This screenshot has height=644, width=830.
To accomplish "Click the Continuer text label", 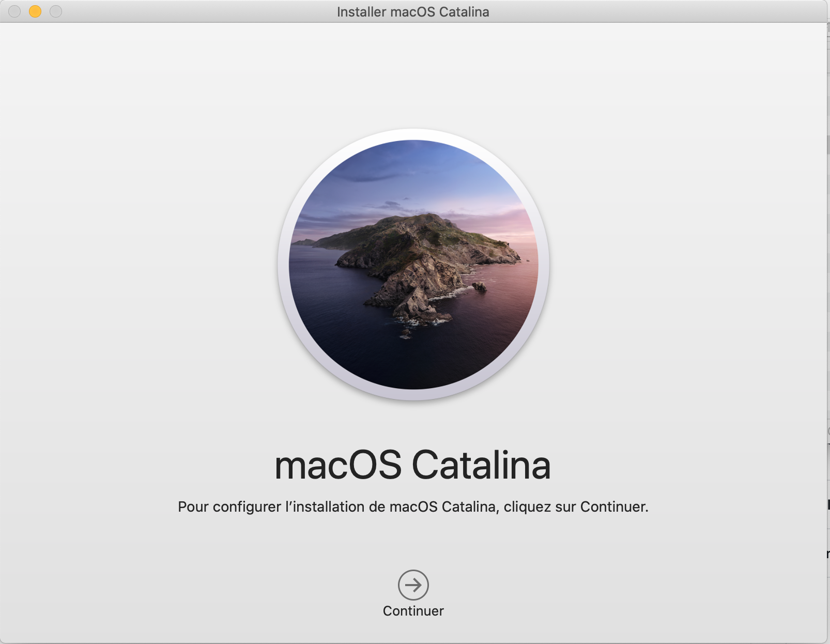I will (412, 611).
